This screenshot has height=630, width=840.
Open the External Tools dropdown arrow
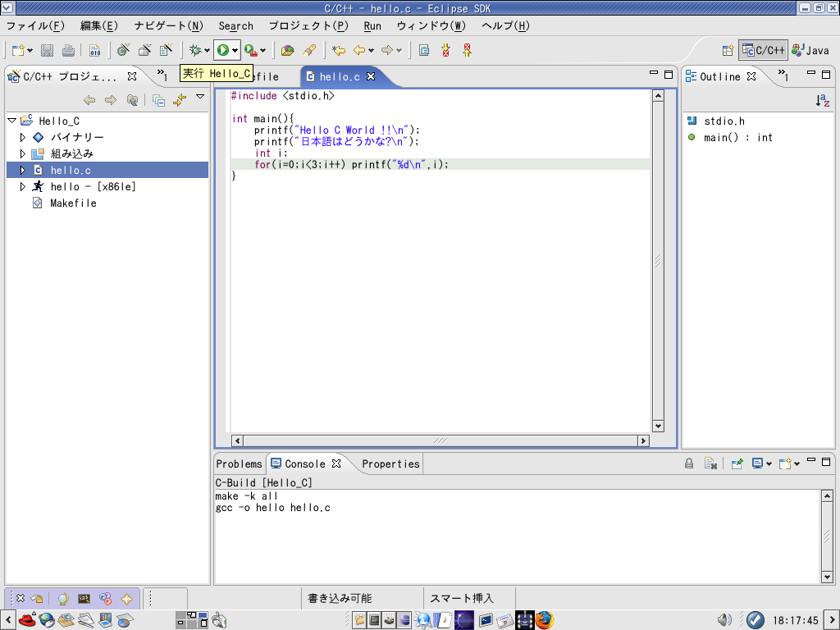coord(262,51)
